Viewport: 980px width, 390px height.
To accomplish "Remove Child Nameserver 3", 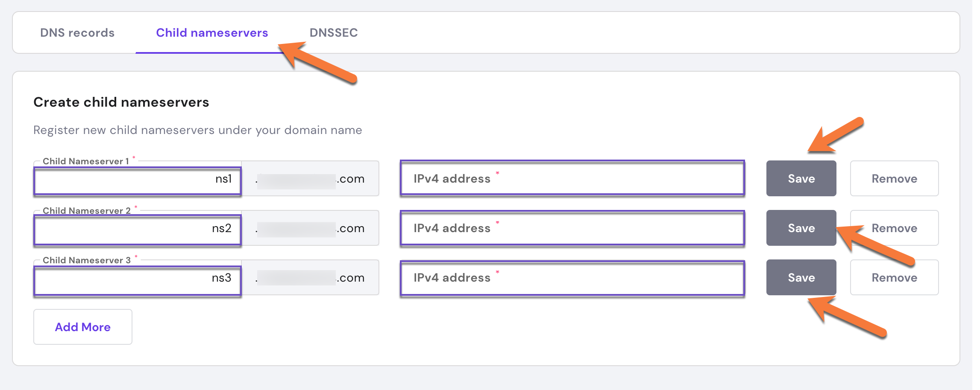I will (x=894, y=277).
